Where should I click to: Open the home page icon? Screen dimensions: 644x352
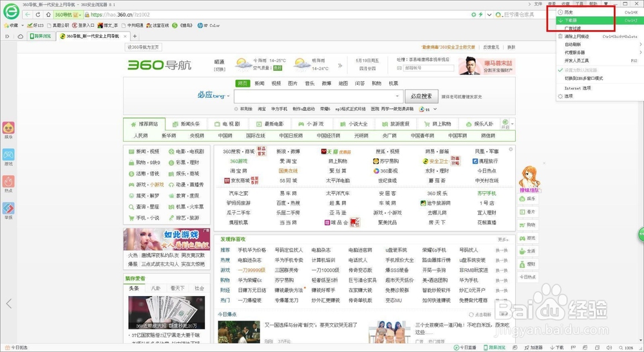pyautogui.click(x=48, y=14)
